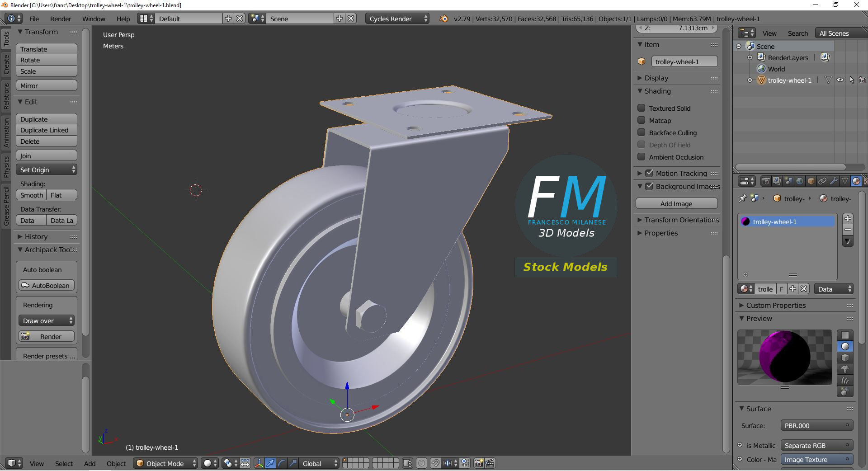Click the preview sphere shape icon
The image size is (868, 471).
click(x=845, y=347)
